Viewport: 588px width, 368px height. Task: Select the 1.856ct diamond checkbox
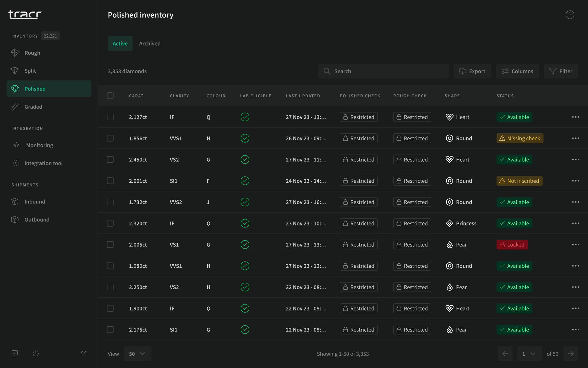[x=110, y=138]
